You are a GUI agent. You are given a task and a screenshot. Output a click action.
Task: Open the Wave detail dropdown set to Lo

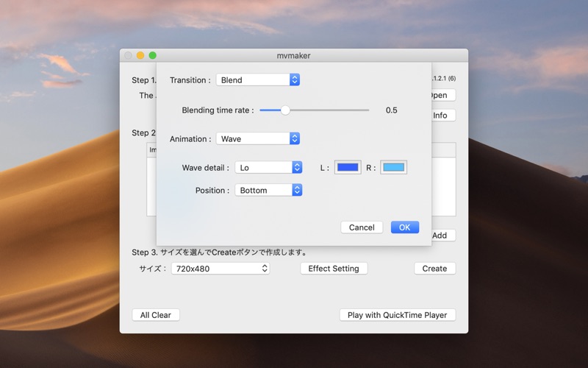268,168
